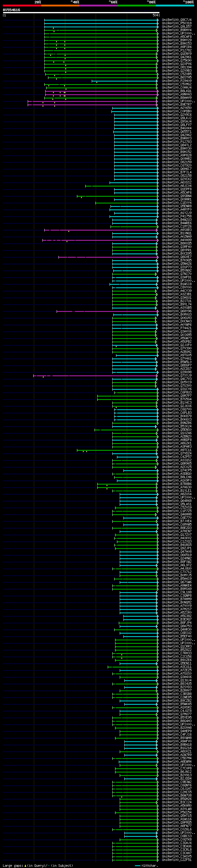The image size is (197, 868).
Task: Select hit label UniRef100_P12782
Action: 176,50
